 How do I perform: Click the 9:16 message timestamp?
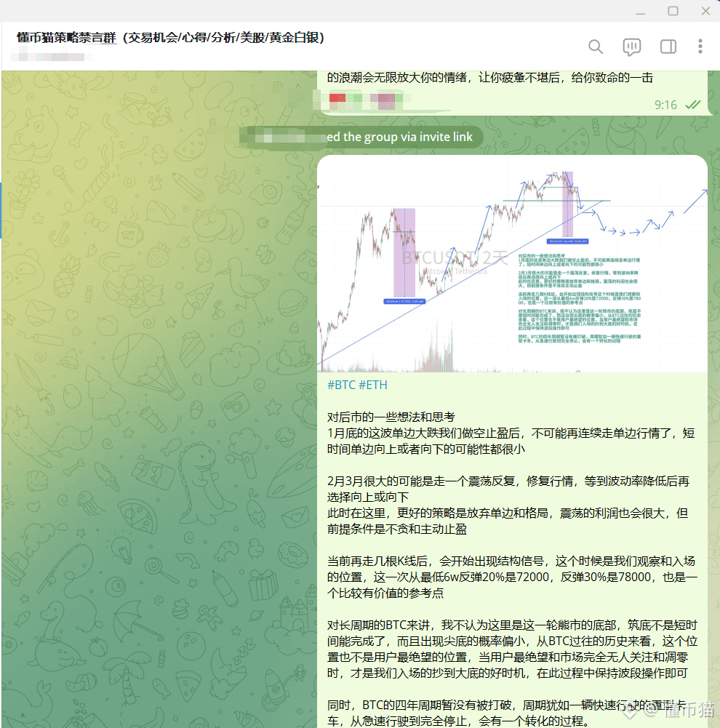[x=665, y=105]
